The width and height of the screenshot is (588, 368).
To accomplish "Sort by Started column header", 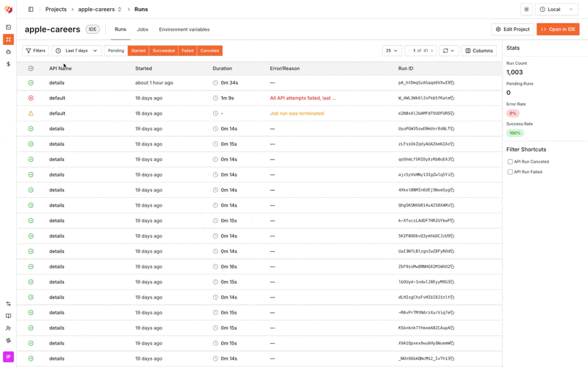I will 143,68.
